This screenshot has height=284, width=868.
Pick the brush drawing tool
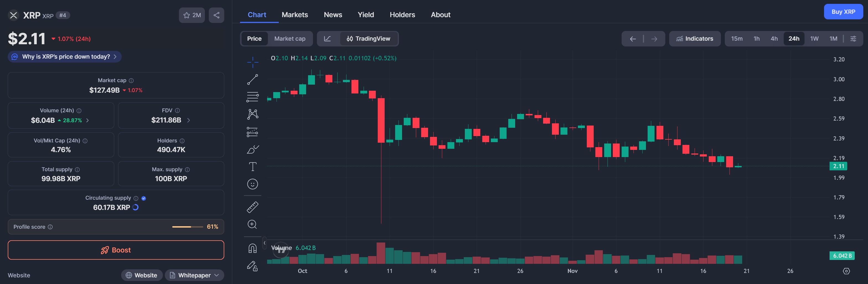tap(252, 149)
